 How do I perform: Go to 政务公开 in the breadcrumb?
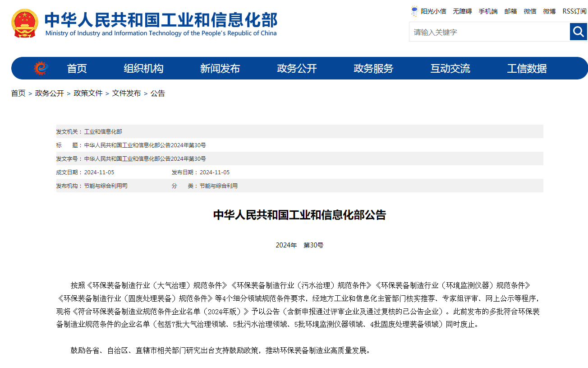[x=50, y=93]
